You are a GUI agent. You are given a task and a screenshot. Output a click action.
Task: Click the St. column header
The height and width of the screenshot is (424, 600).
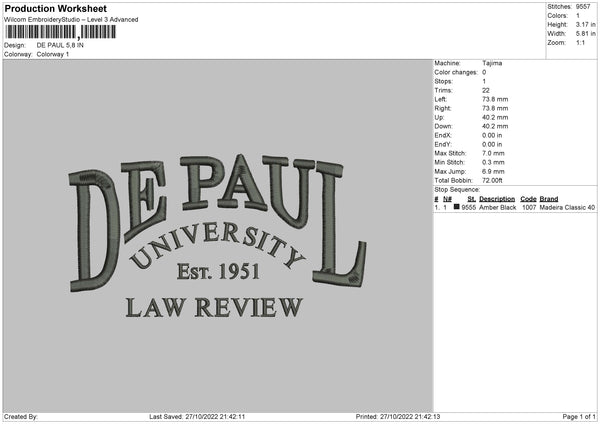click(x=471, y=199)
